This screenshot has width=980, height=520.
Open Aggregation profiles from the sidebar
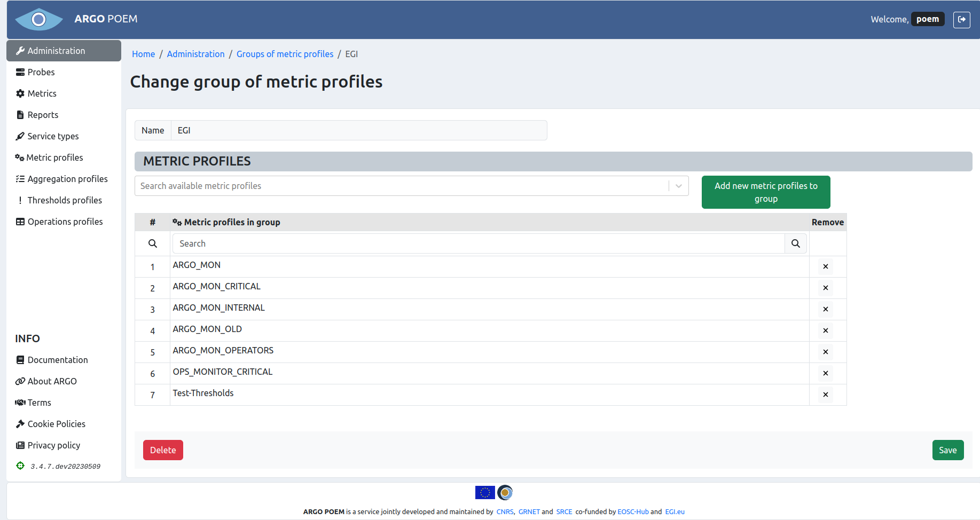[20, 178]
